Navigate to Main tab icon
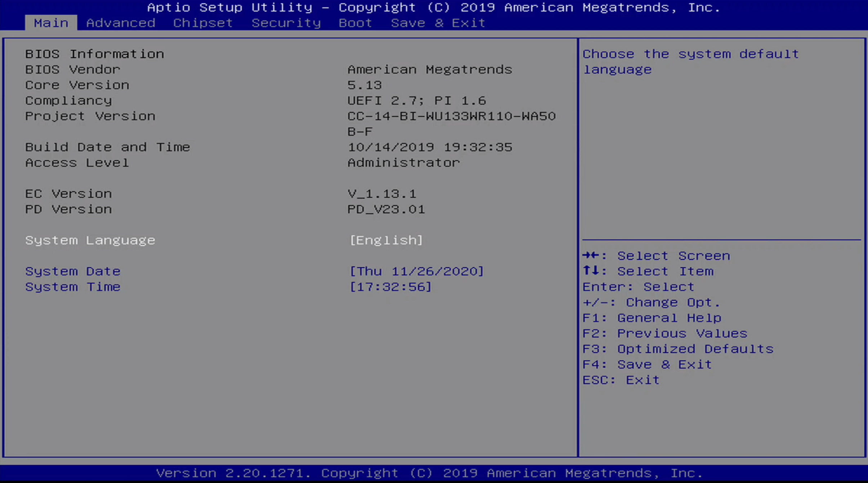This screenshot has width=868, height=483. coord(50,22)
